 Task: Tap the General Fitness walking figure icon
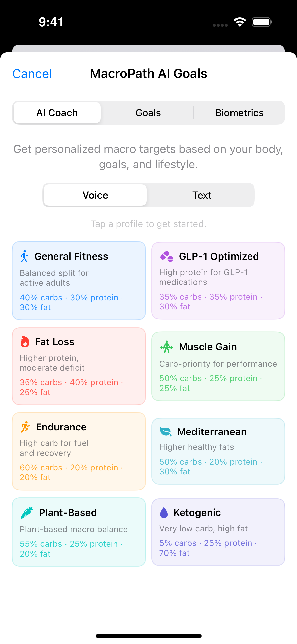(x=25, y=256)
